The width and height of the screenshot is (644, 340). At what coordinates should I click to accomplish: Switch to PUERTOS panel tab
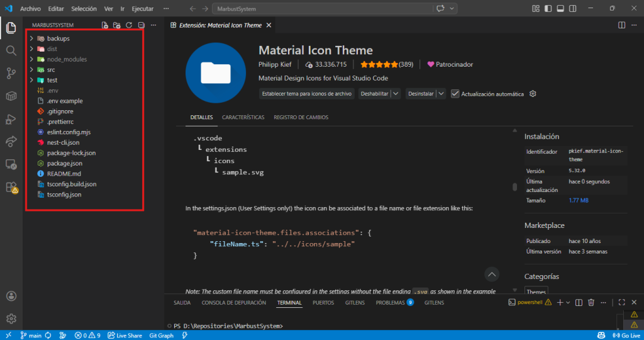click(323, 303)
